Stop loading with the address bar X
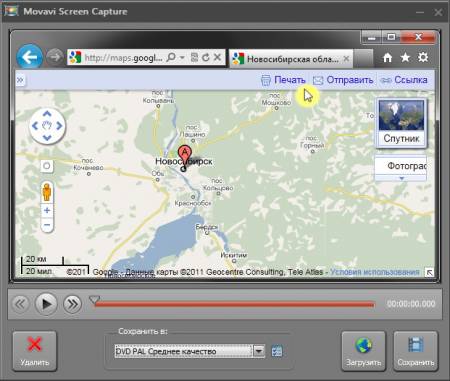The image size is (450, 381). pyautogui.click(x=217, y=57)
